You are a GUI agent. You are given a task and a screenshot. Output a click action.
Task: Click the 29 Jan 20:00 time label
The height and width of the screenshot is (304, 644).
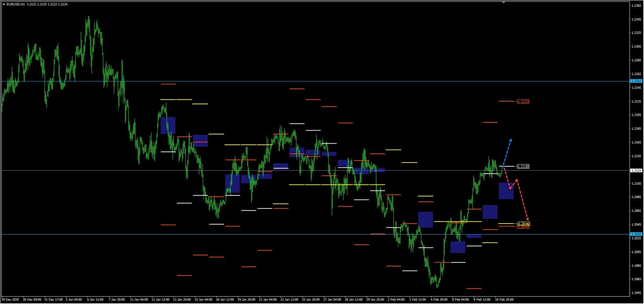(375, 300)
